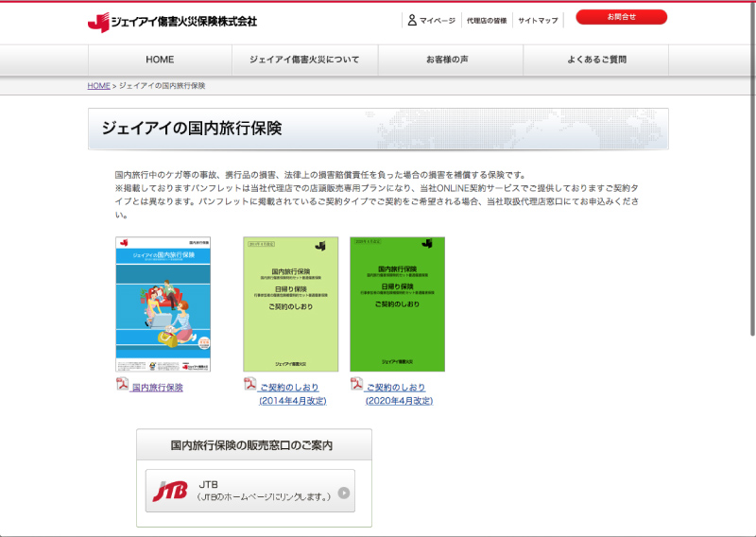Click the JTB logo in the sales banner
The height and width of the screenshot is (537, 756).
pos(170,493)
